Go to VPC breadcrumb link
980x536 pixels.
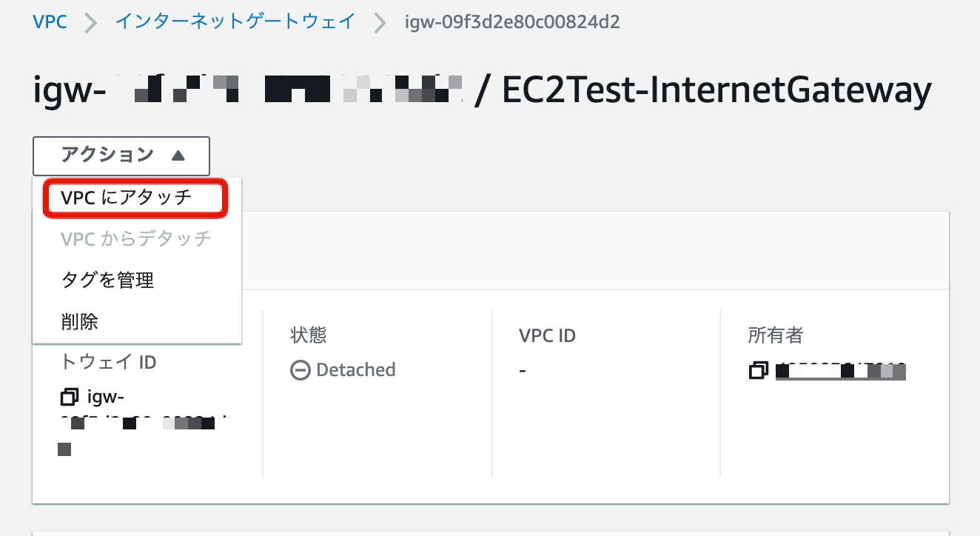pyautogui.click(x=50, y=21)
